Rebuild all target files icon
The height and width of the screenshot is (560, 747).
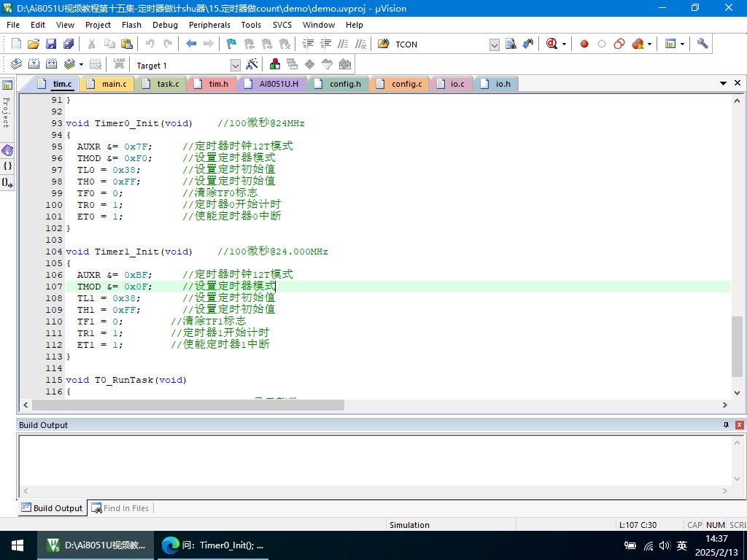[52, 64]
